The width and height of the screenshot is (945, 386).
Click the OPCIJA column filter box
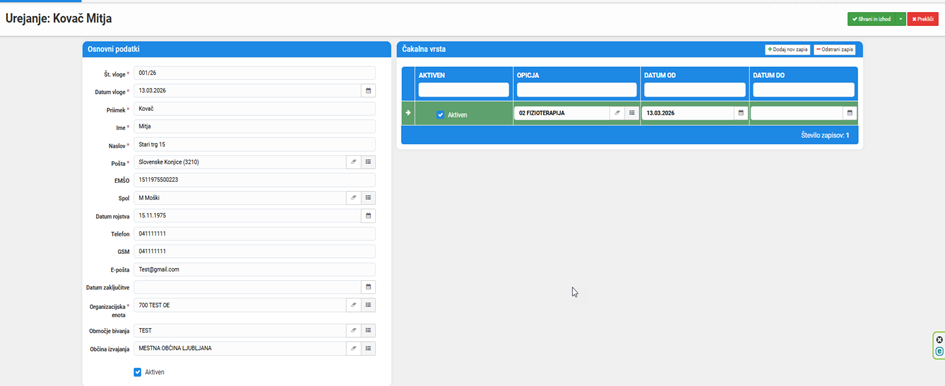[576, 90]
